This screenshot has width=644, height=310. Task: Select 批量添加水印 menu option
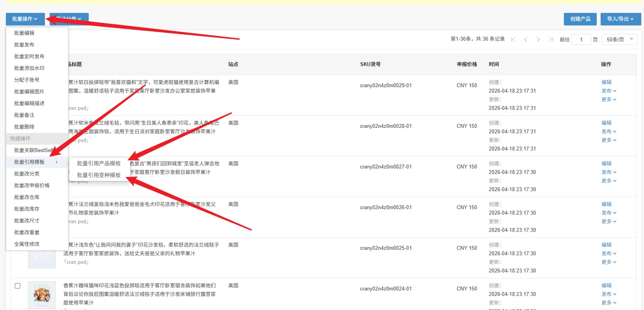pyautogui.click(x=29, y=68)
